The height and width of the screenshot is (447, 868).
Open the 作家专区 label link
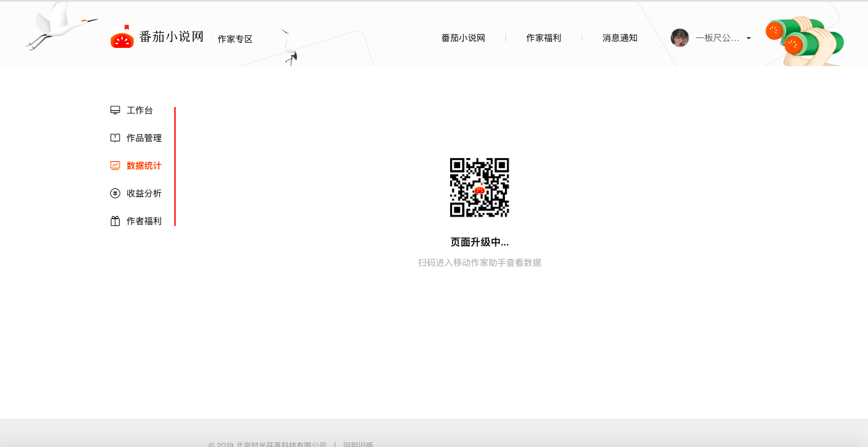click(x=235, y=39)
